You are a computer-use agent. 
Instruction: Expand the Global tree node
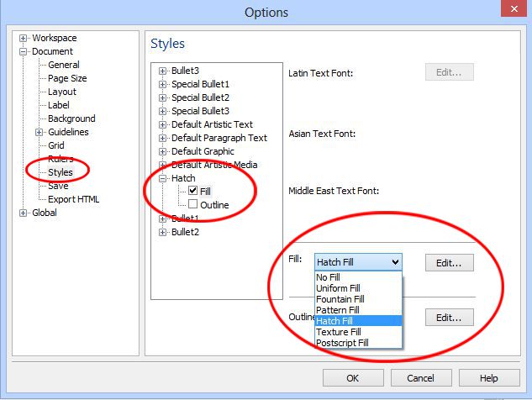tap(23, 213)
